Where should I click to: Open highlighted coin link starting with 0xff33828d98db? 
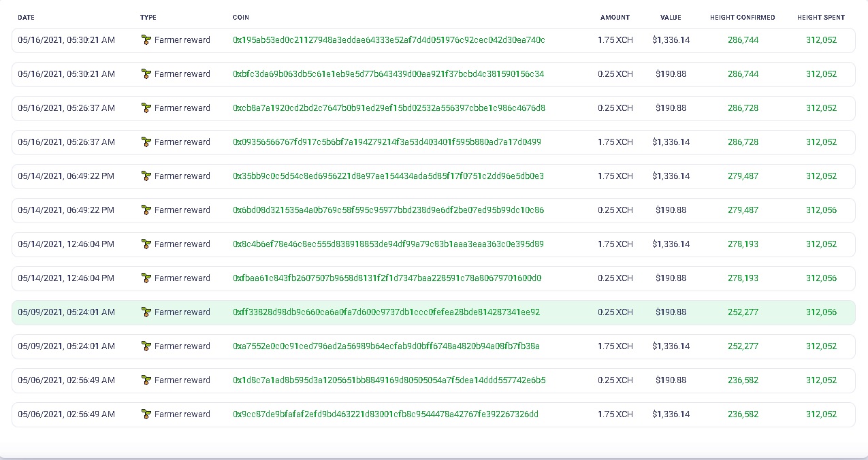(x=386, y=312)
